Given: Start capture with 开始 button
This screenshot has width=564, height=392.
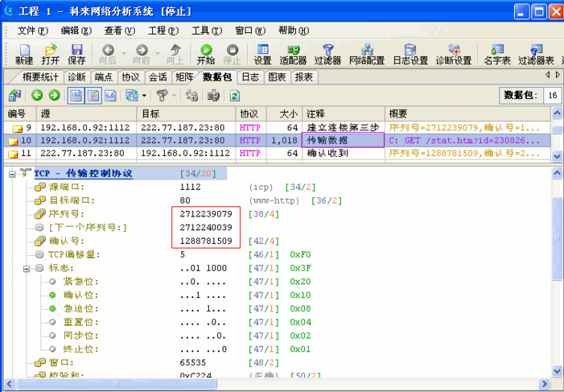Looking at the screenshot, I should (206, 55).
